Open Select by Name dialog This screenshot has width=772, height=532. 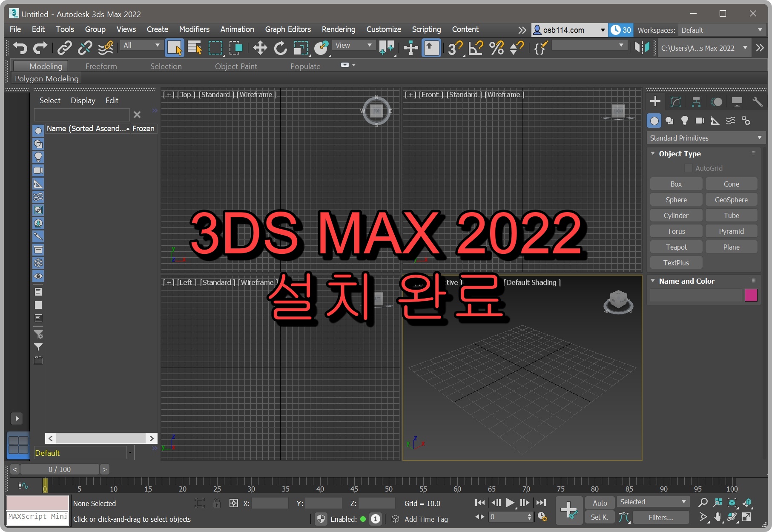[195, 48]
